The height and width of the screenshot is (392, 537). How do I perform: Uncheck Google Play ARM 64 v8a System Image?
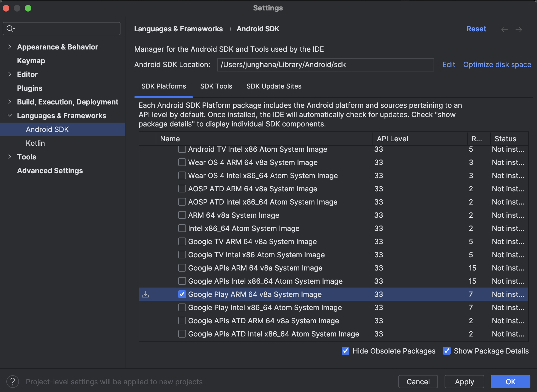[x=182, y=294]
